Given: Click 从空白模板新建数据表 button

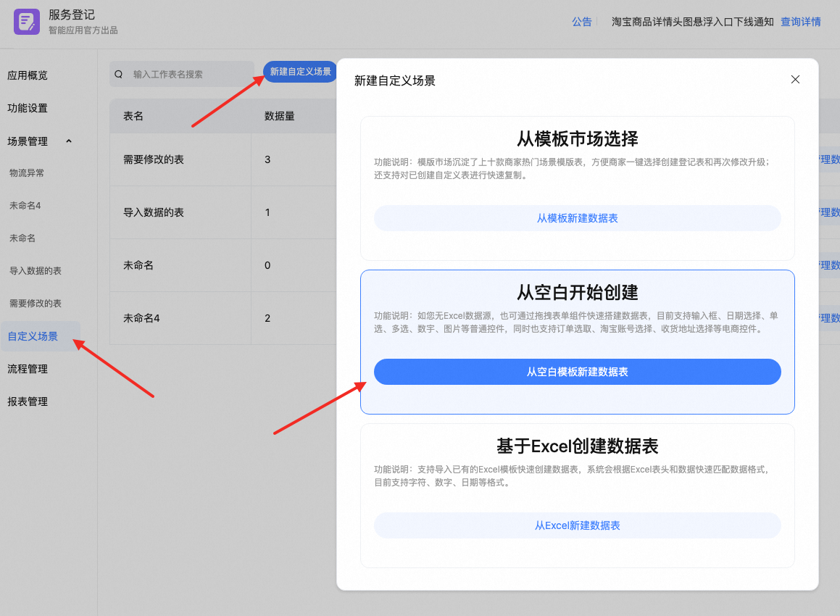Looking at the screenshot, I should [577, 372].
